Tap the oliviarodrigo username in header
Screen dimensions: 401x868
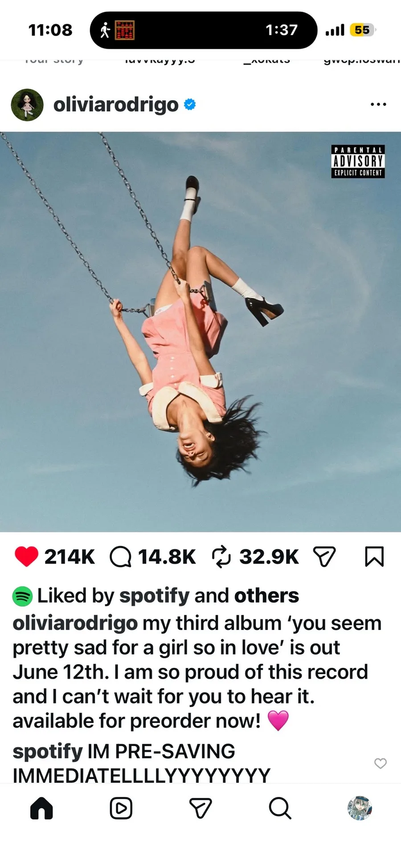(116, 105)
